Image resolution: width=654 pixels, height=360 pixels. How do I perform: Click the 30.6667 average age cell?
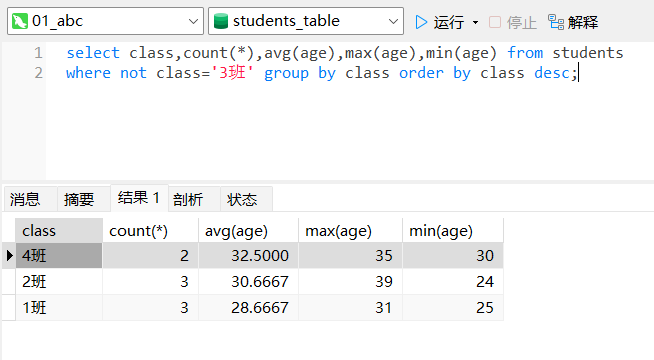[248, 282]
